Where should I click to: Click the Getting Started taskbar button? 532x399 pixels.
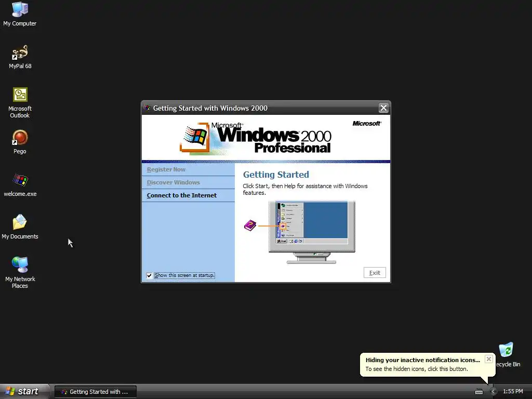point(96,392)
